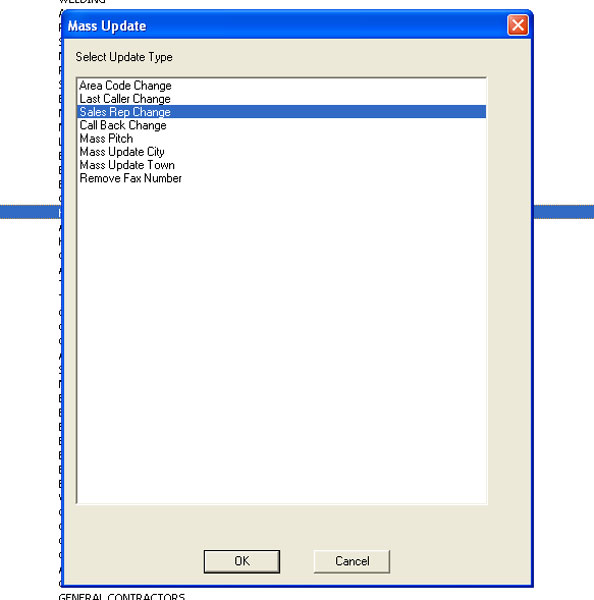
Task: Click the Select Update Type label
Action: point(124,57)
